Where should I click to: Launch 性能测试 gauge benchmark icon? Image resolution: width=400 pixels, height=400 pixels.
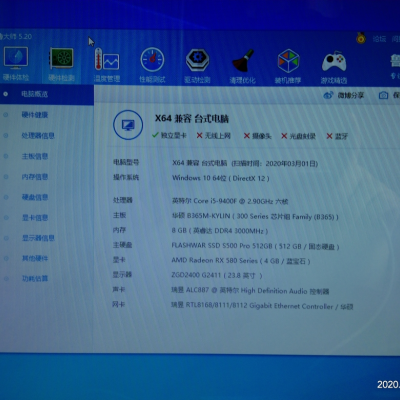point(152,60)
